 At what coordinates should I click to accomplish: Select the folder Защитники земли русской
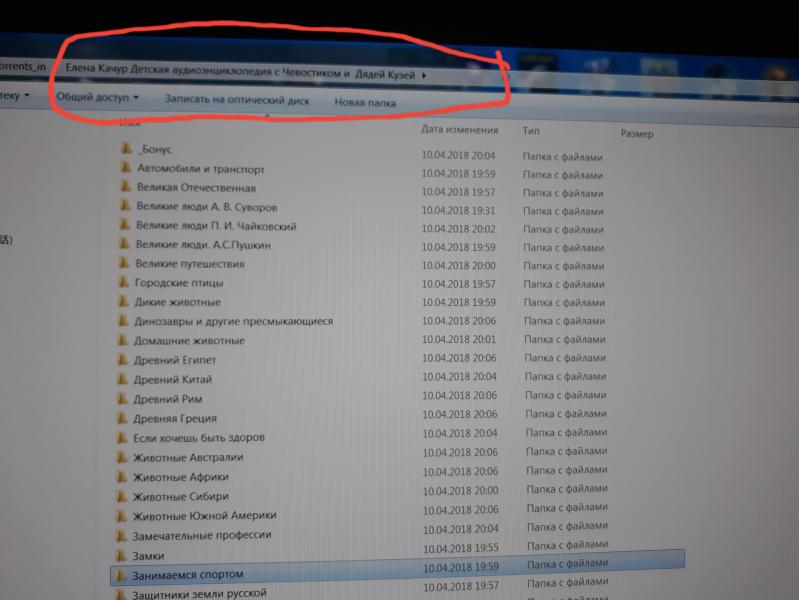point(199,593)
